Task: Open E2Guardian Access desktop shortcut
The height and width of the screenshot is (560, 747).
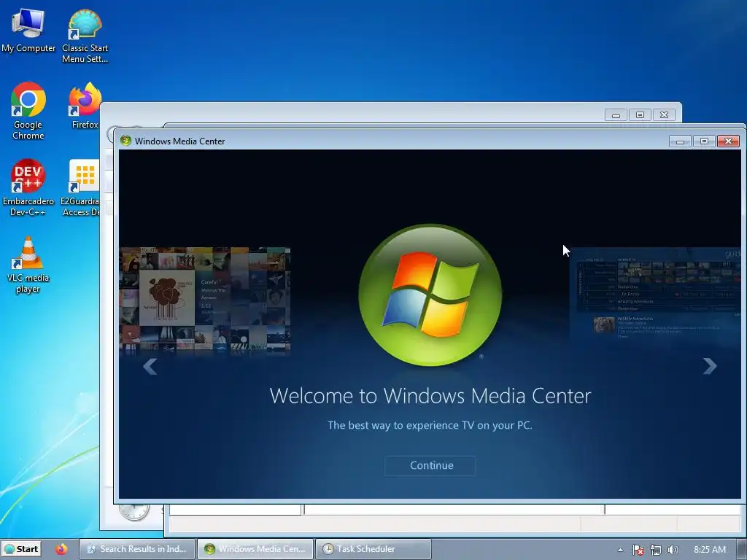Action: click(x=80, y=187)
